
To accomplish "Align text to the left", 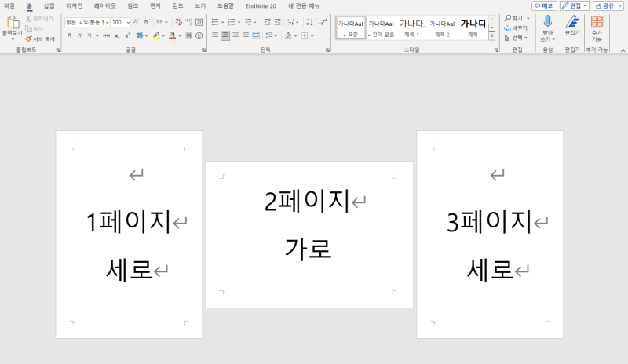I will click(x=215, y=35).
